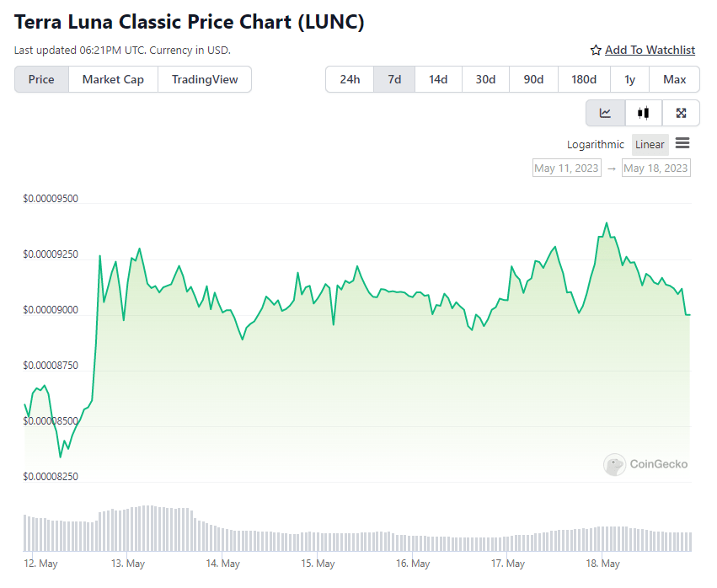717x588 pixels.
Task: Click the price peak on 18. May
Action: [607, 223]
